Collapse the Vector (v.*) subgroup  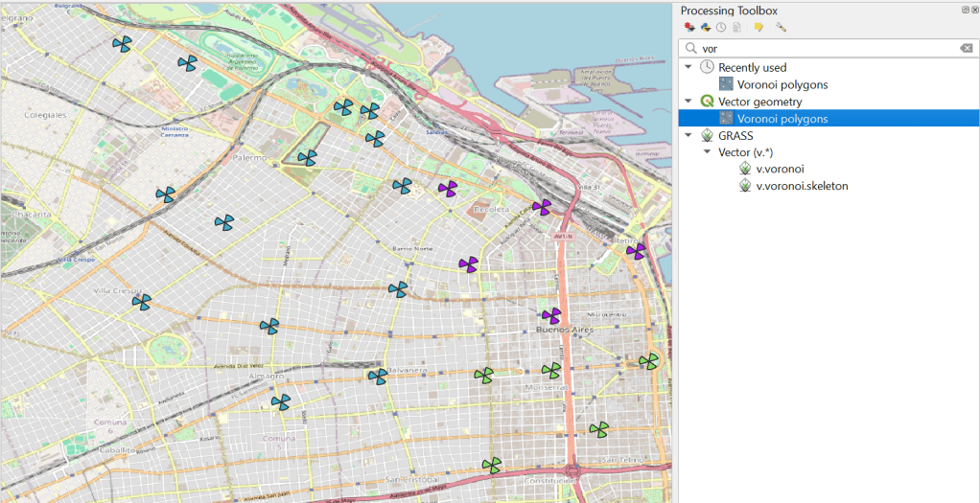pos(708,152)
